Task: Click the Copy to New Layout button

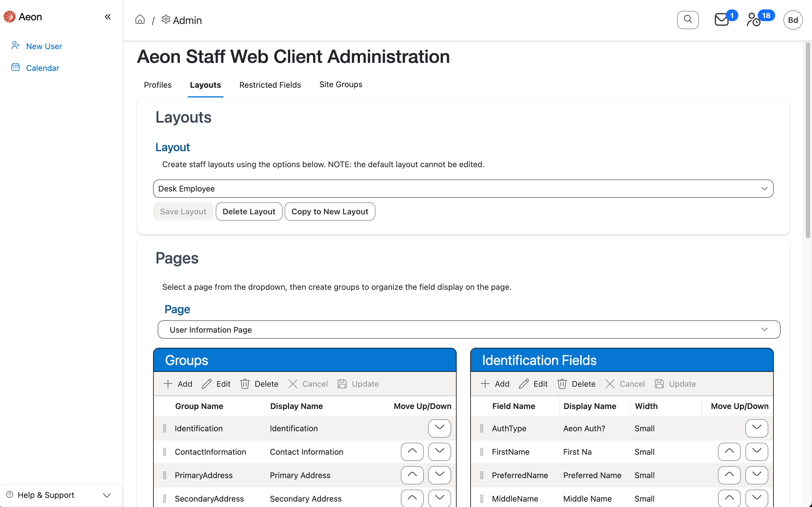Action: pyautogui.click(x=330, y=211)
